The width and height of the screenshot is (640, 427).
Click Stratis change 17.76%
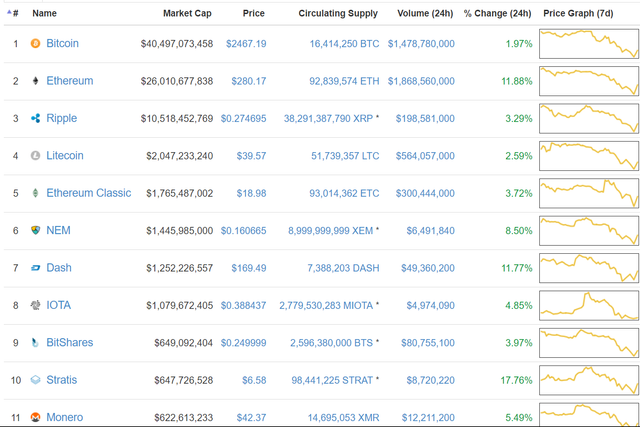coord(517,380)
